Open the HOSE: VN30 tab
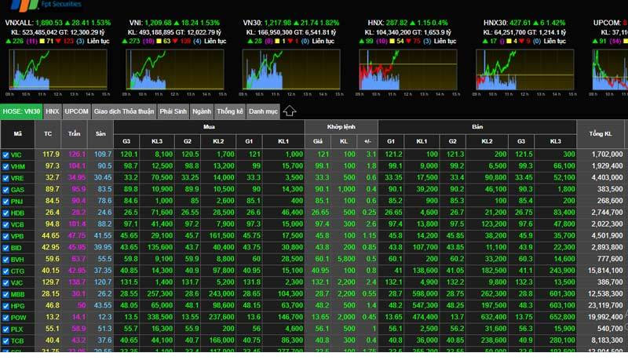 pyautogui.click(x=21, y=111)
